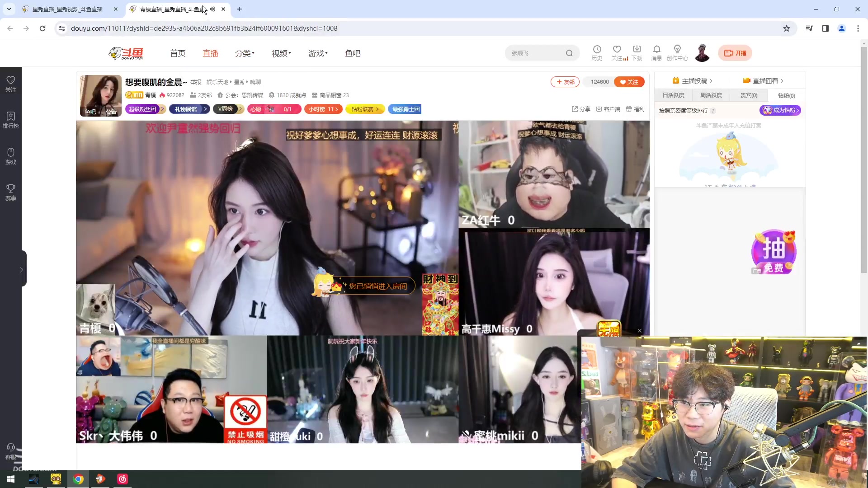Start streaming via the 开播 button
This screenshot has width=868, height=488.
735,52
